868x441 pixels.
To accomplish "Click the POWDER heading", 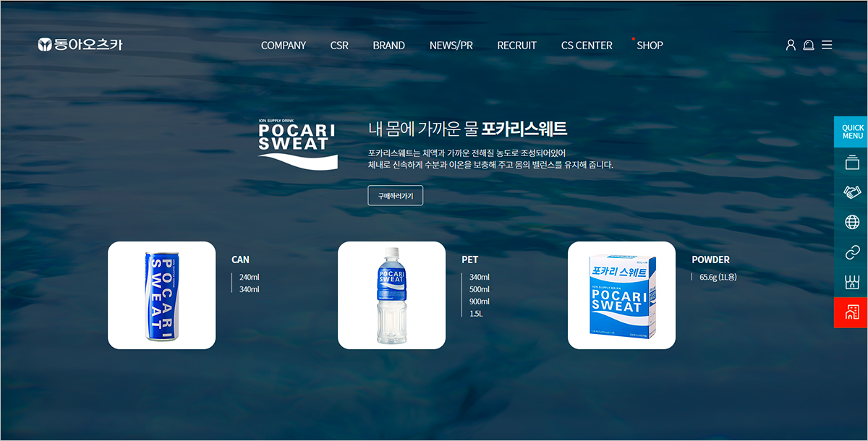I will 711,260.
